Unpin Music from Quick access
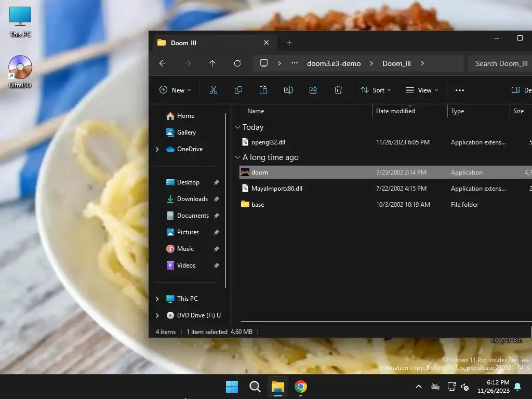Screen dimensions: 532x399 [x=217, y=249]
